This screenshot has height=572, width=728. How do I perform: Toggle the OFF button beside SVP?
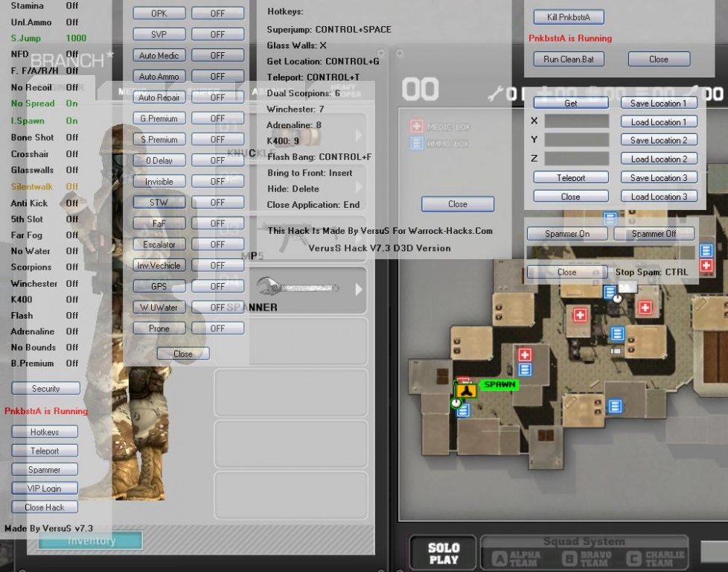[218, 34]
